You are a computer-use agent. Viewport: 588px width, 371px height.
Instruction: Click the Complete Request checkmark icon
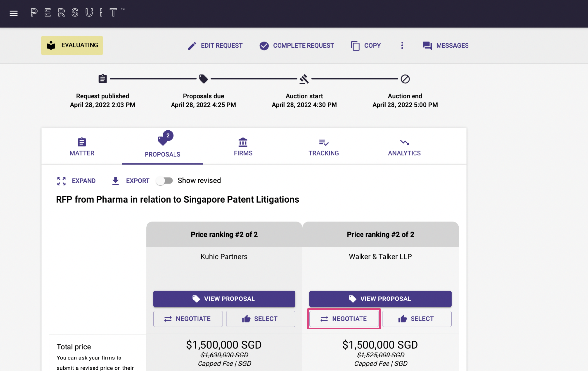click(x=264, y=46)
